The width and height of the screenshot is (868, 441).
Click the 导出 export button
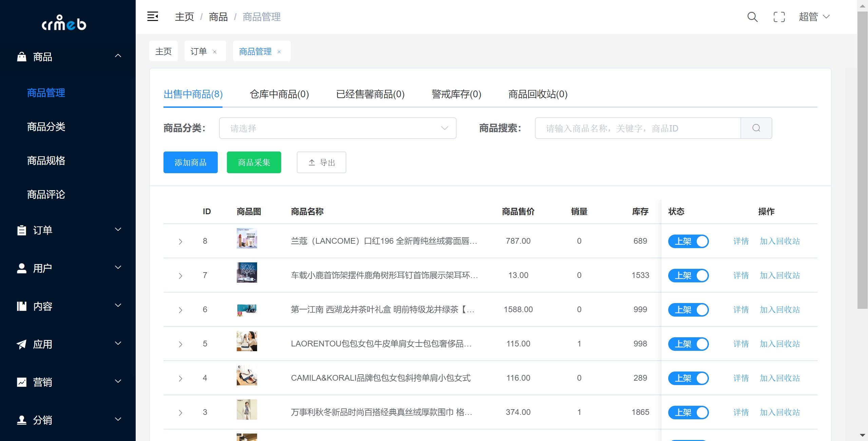tap(321, 162)
